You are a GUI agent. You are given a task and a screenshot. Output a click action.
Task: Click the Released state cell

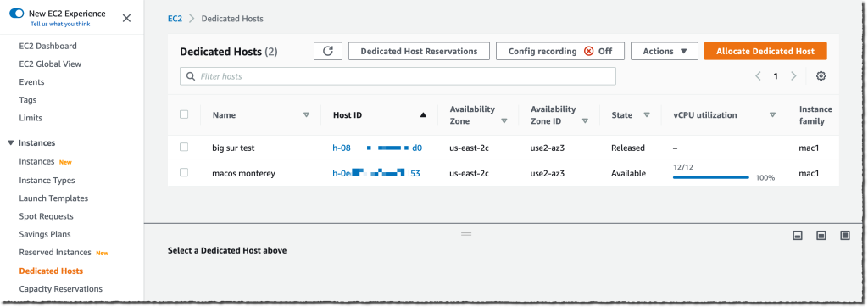point(628,148)
